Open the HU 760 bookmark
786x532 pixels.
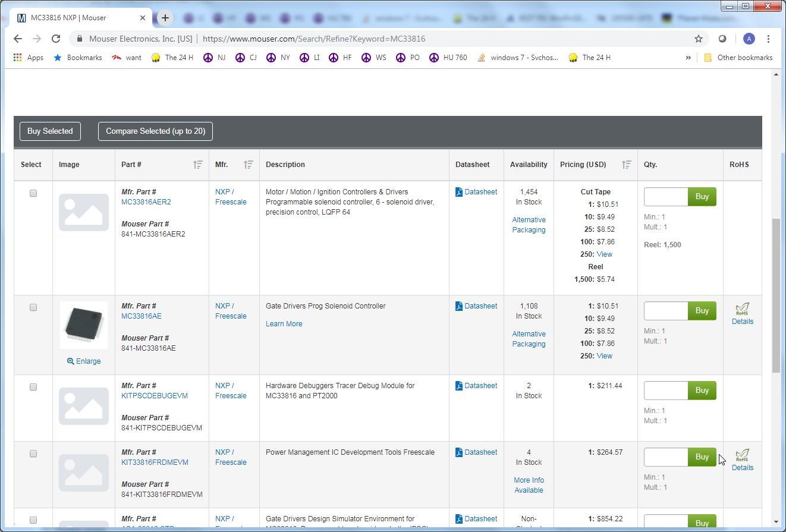pyautogui.click(x=448, y=58)
